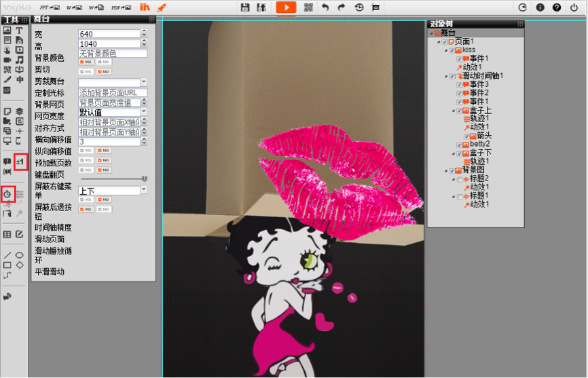Pick the Music note audio tool
Viewport: 588px width, 378px height.
pos(20,60)
